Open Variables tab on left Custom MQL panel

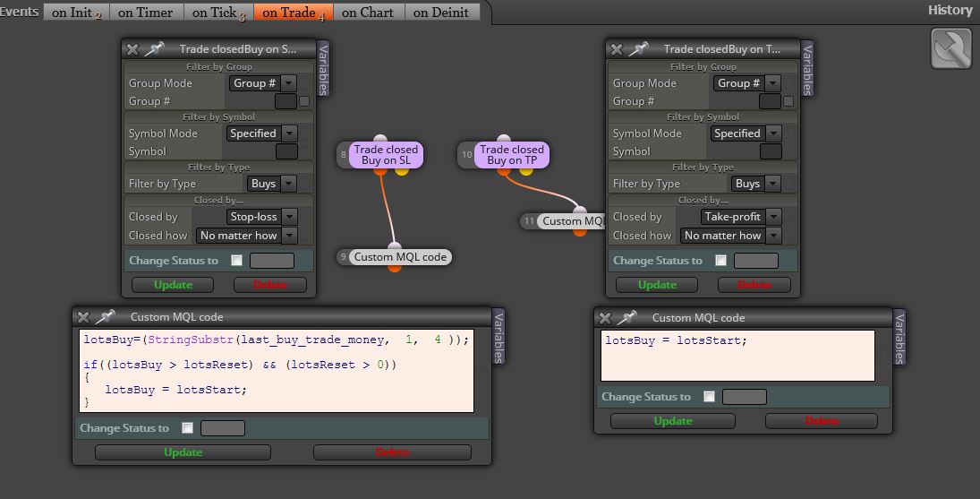point(499,337)
